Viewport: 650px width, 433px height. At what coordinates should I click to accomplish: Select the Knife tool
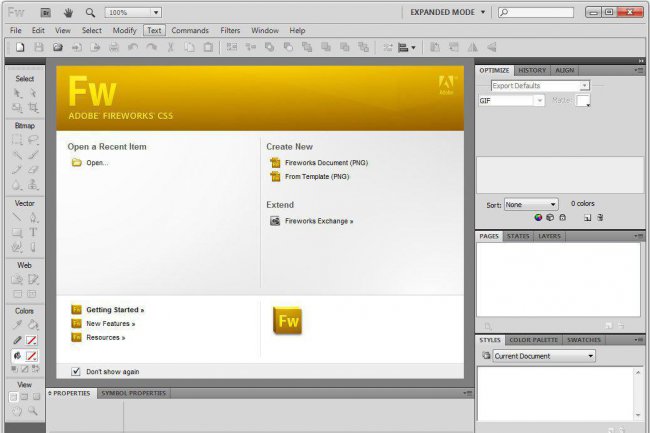(x=33, y=247)
